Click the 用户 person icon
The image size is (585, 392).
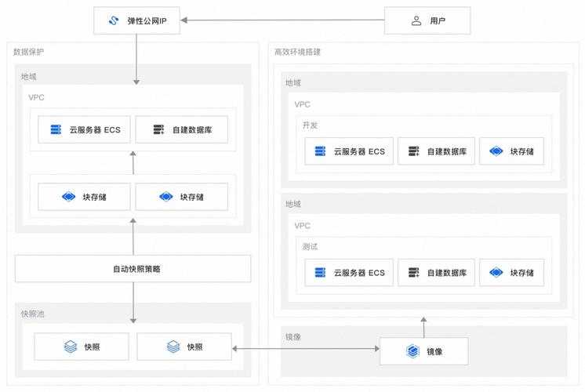click(x=416, y=20)
